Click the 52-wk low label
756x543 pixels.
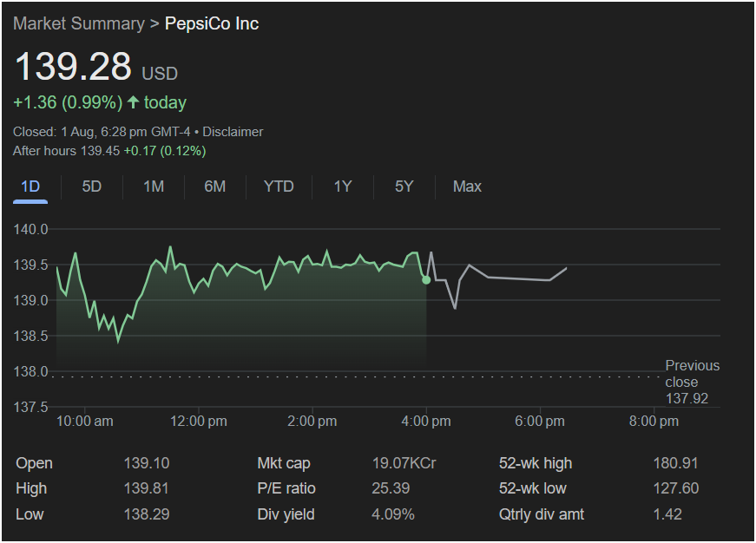[533, 488]
